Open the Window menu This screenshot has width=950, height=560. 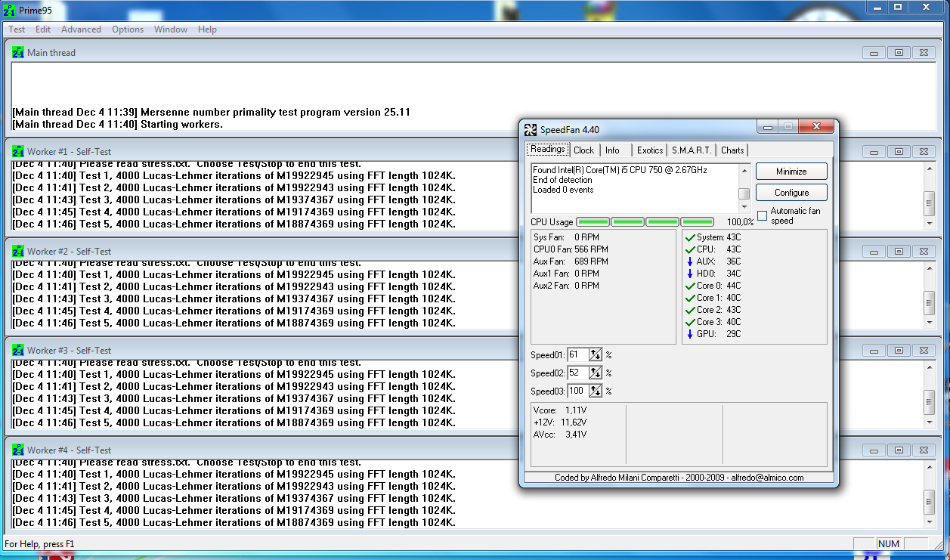[x=171, y=29]
